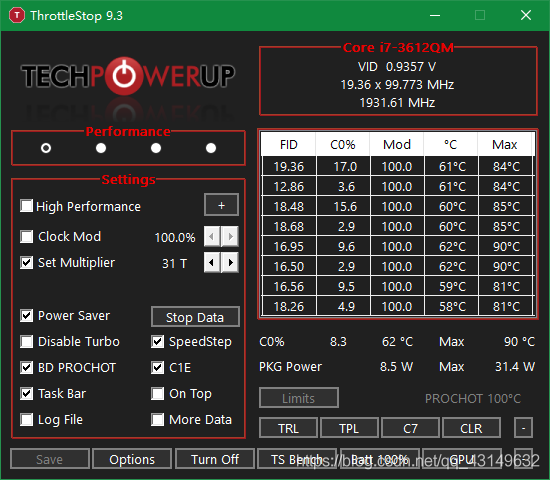Viewport: 550px width, 480px height.
Task: Click the FID value 18.68 cell
Action: [289, 226]
